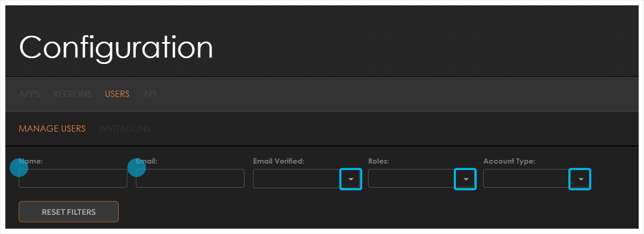Image resolution: width=644 pixels, height=234 pixels.
Task: Focus the Name filter input field
Action: pos(73,179)
